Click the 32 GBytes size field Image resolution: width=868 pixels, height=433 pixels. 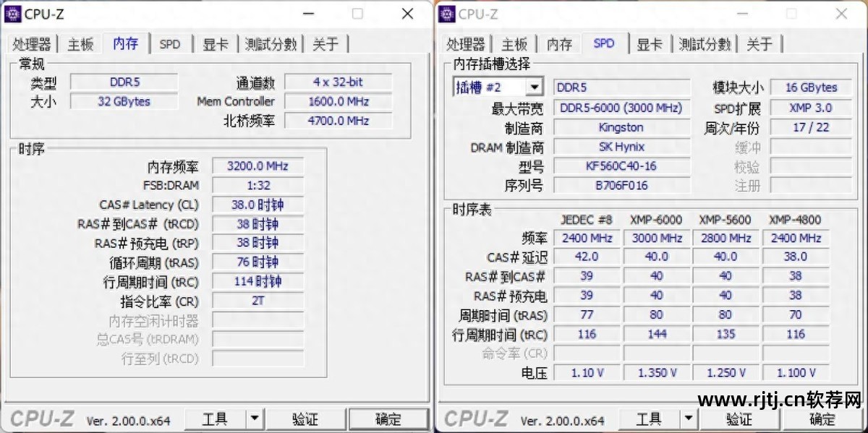click(124, 101)
